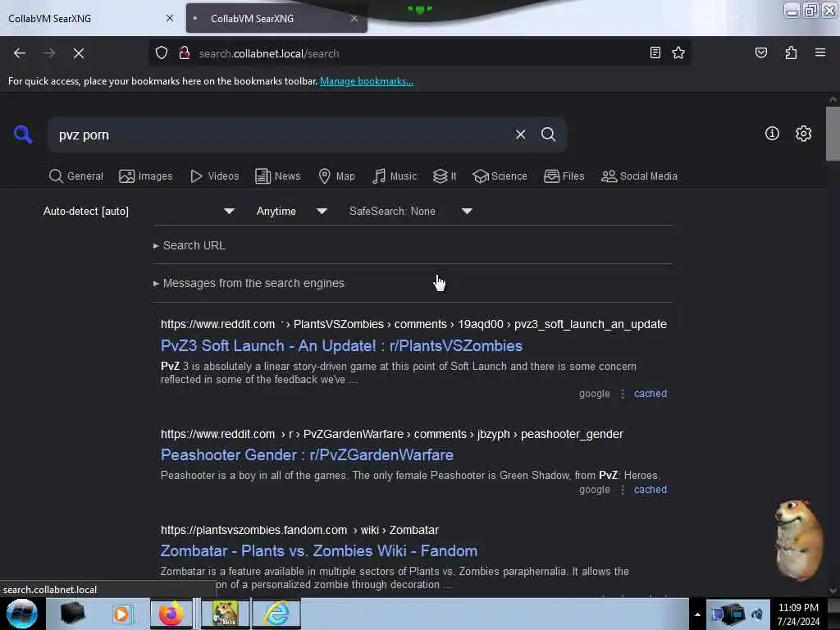Open the Firefox taskbar icon

click(x=171, y=614)
